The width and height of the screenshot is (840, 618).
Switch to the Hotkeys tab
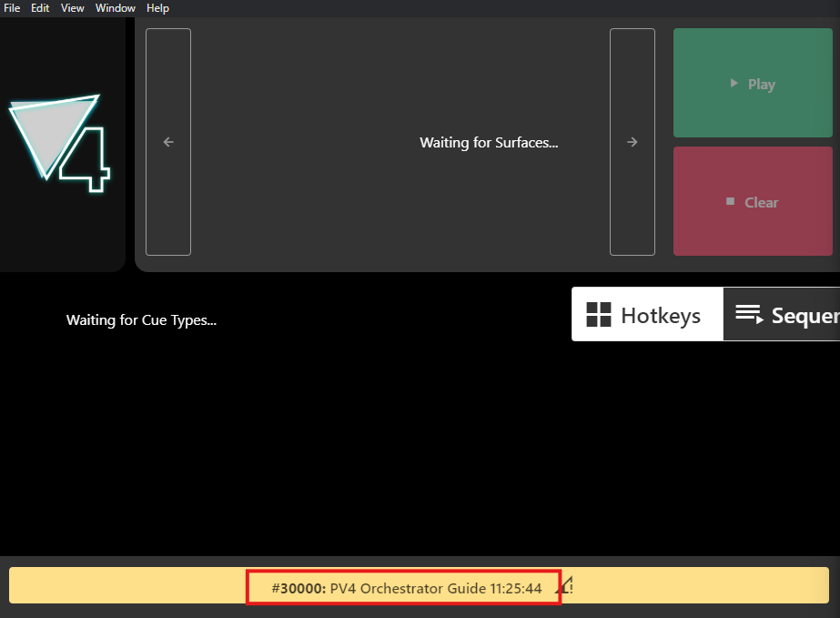647,314
